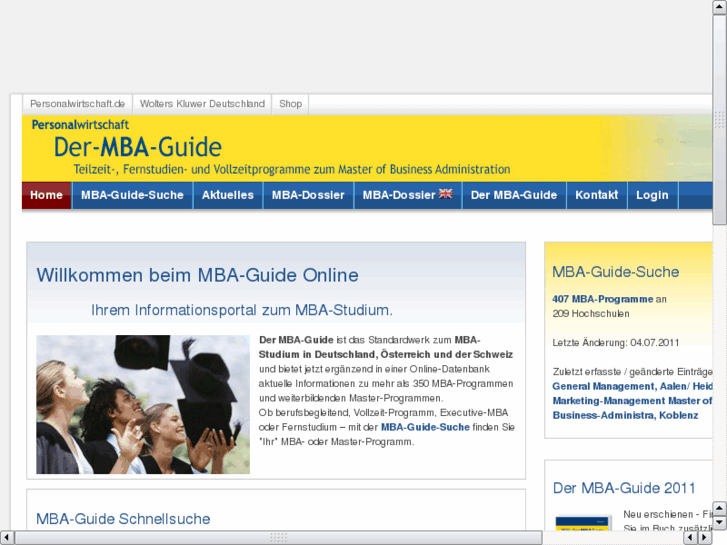727x545 pixels.
Task: Click the vertical scrollbar thumb
Action: [720, 121]
